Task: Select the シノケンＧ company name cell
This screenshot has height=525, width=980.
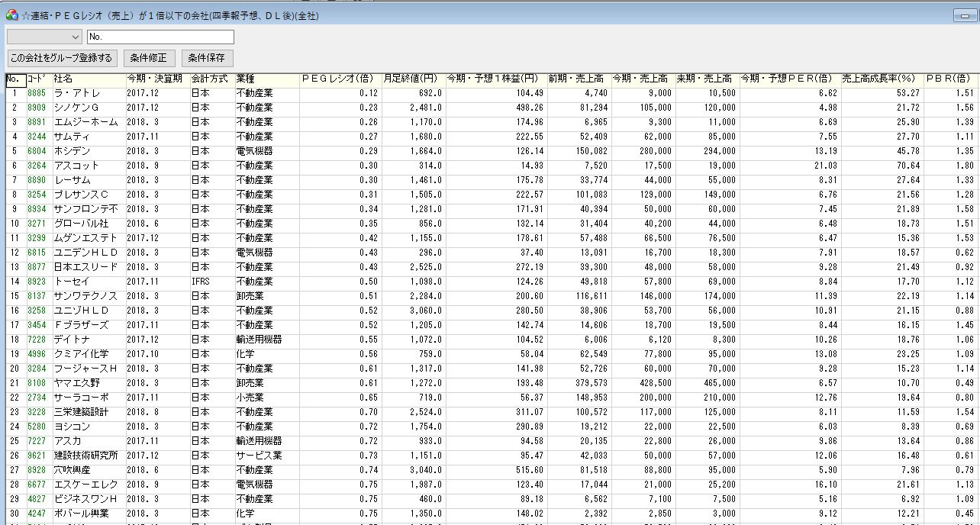Action: click(88, 108)
